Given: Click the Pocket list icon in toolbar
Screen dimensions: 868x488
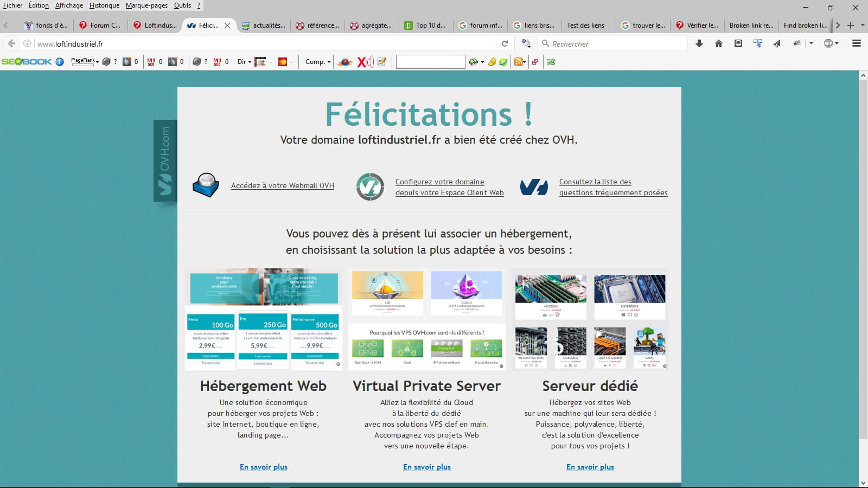Looking at the screenshot, I should click(x=738, y=43).
